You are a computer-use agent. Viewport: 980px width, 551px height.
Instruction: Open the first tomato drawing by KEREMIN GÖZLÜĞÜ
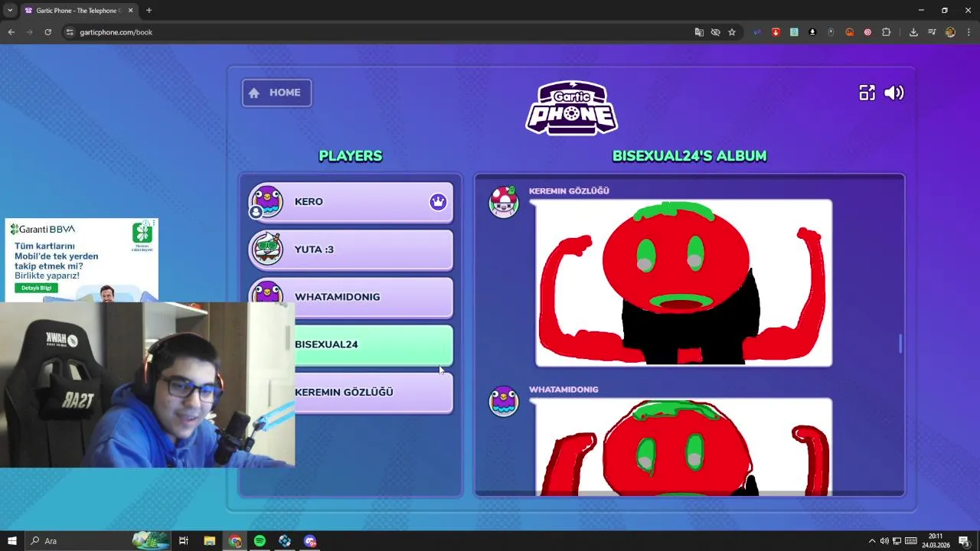[684, 282]
